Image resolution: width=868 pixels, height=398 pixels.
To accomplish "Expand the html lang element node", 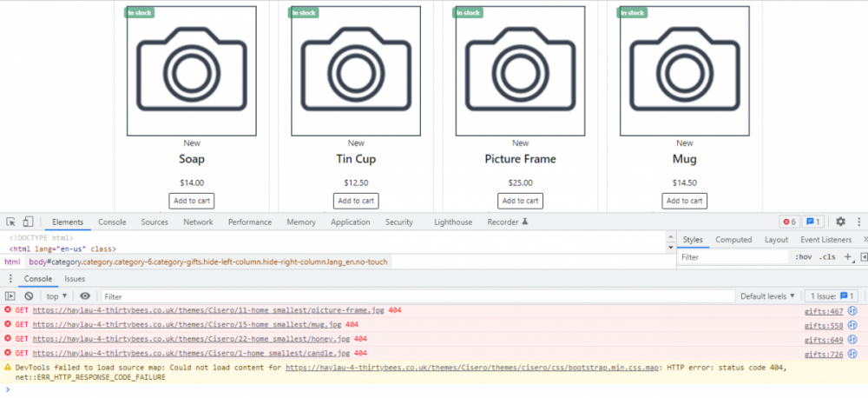I will 62,249.
